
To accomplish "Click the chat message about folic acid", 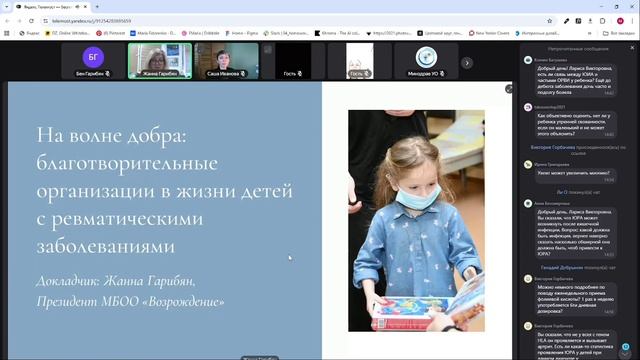I will pos(576,299).
